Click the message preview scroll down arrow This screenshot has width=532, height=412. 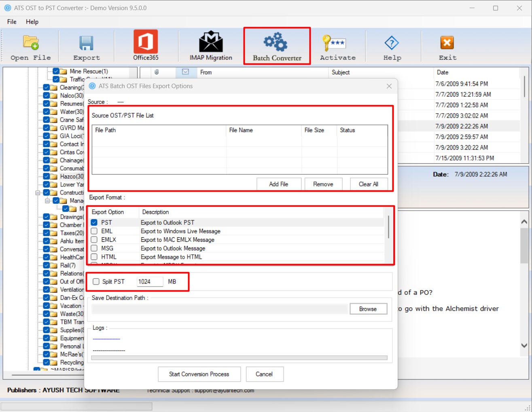tap(524, 345)
